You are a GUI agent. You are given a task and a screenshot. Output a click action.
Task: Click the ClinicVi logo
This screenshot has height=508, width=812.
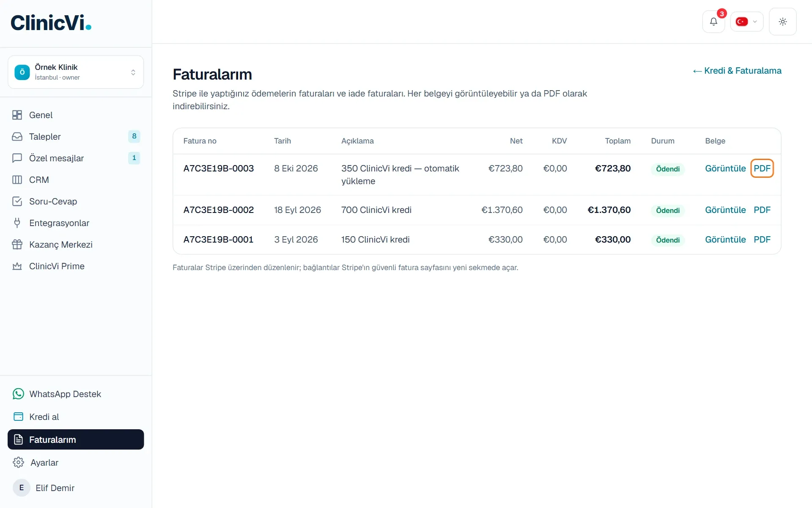(x=51, y=23)
